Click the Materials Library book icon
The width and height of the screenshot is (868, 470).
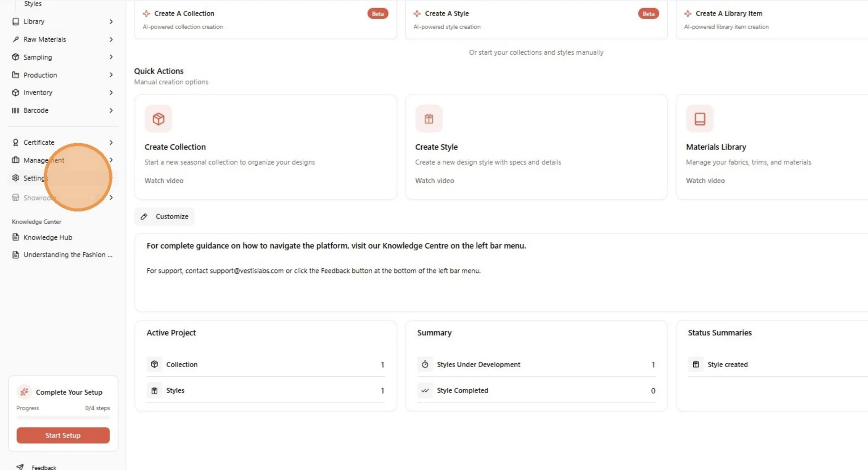pyautogui.click(x=700, y=119)
